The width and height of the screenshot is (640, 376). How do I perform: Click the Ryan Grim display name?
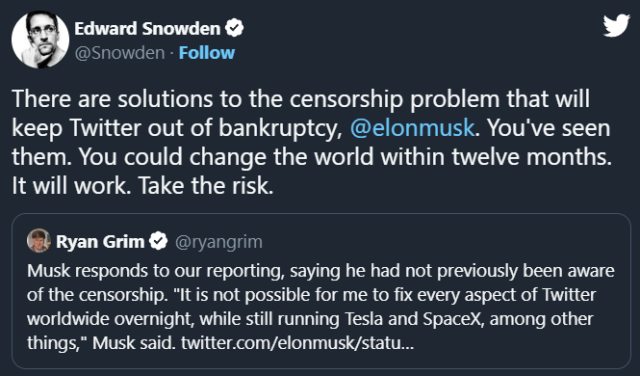click(x=100, y=241)
